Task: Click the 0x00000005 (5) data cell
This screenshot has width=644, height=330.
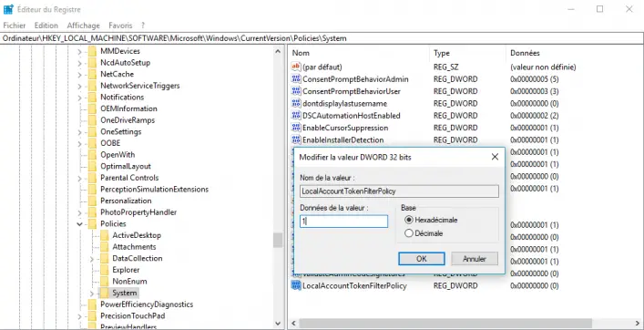Action: coord(535,79)
